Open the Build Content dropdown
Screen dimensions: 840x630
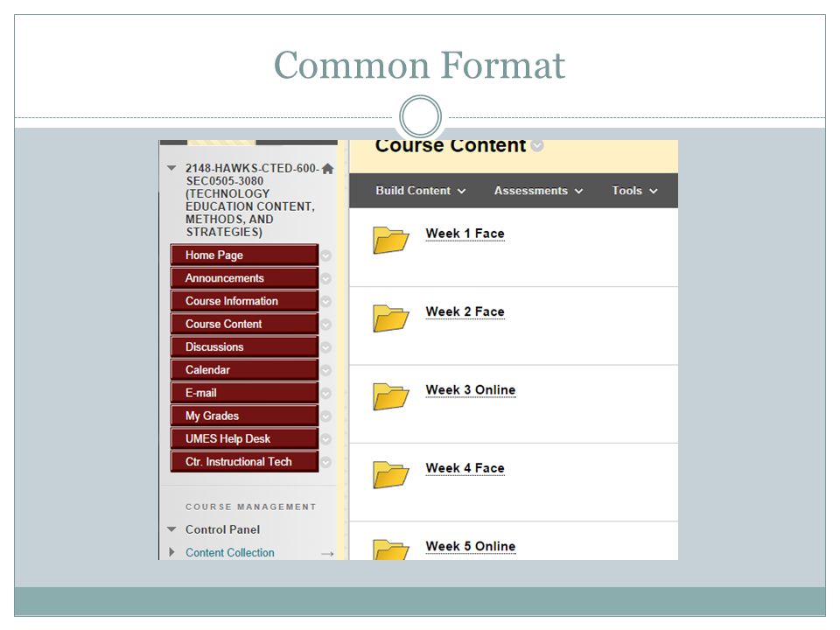[421, 191]
